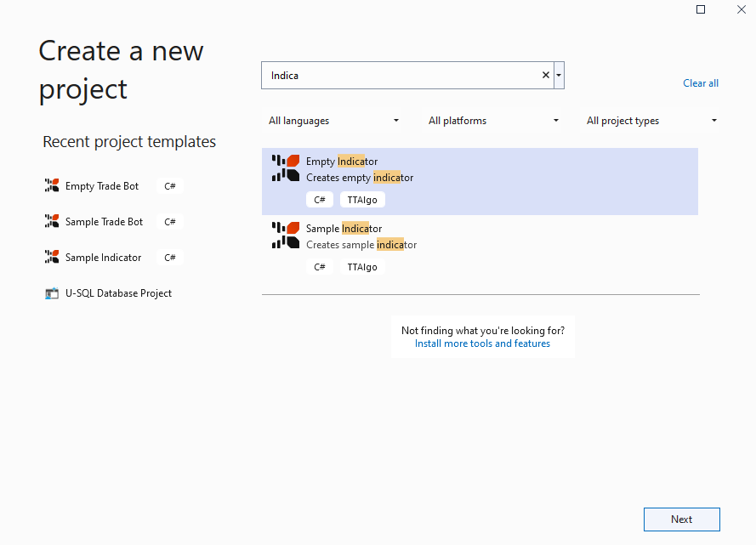Image resolution: width=756 pixels, height=545 pixels.
Task: Click the Empty Trade Bot recent template icon
Action: (52, 185)
